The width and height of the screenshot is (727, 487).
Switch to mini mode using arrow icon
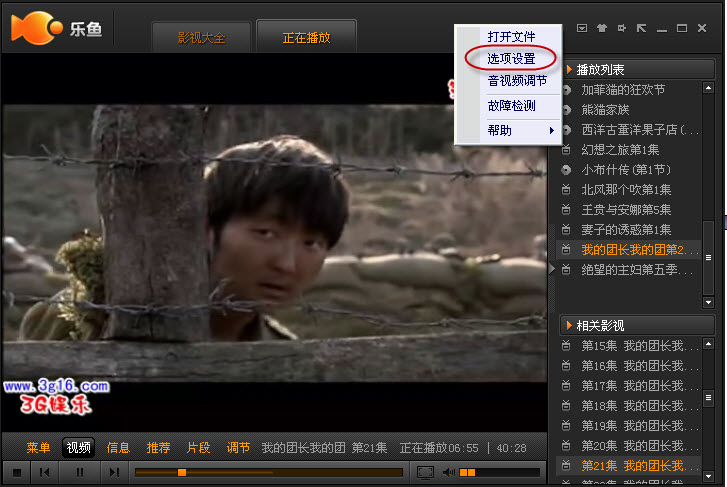click(641, 28)
